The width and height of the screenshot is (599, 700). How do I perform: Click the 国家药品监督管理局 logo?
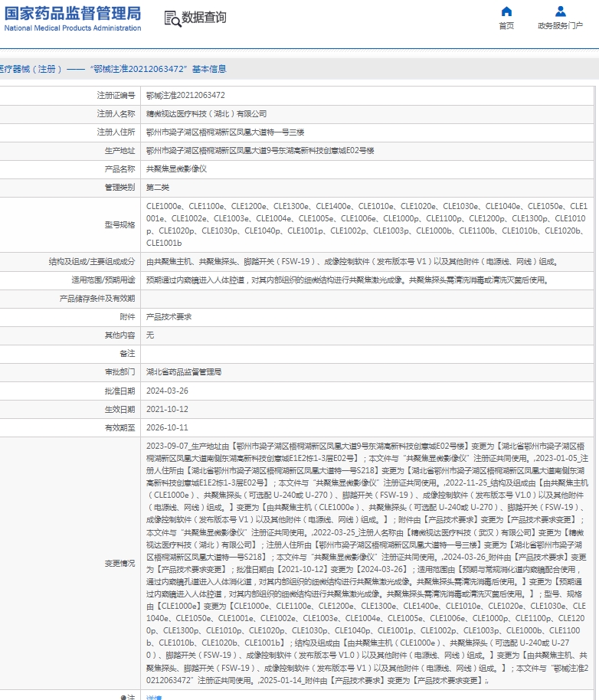click(x=72, y=18)
